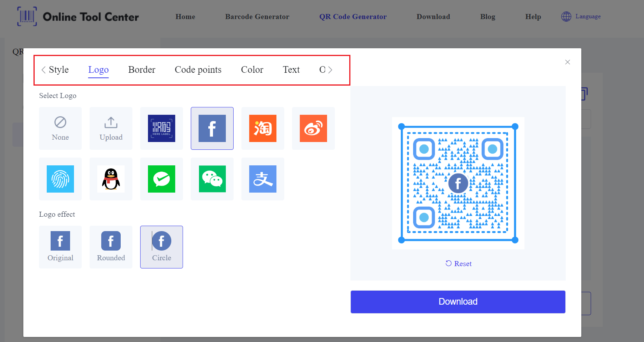Viewport: 644px width, 342px height.
Task: Select the None logo option
Action: 60,128
